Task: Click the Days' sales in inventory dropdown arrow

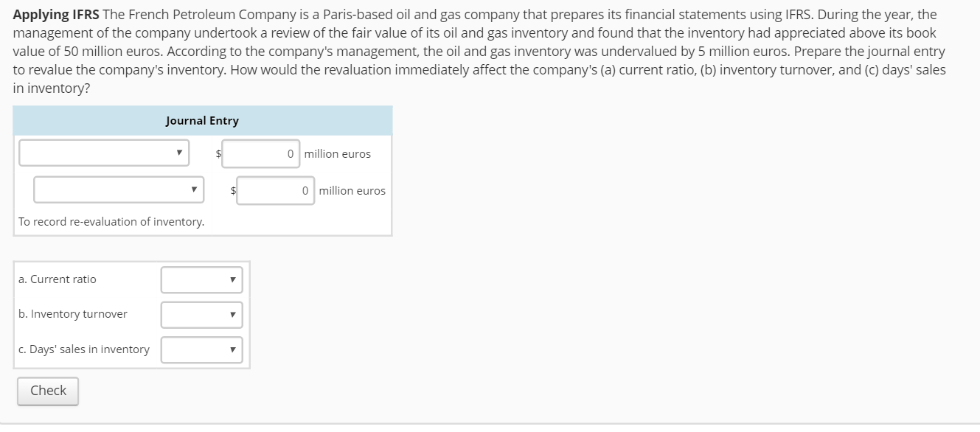Action: pos(233,350)
